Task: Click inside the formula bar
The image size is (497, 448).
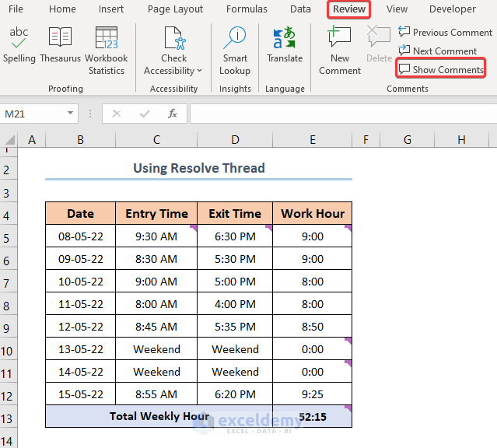Action: coord(342,114)
